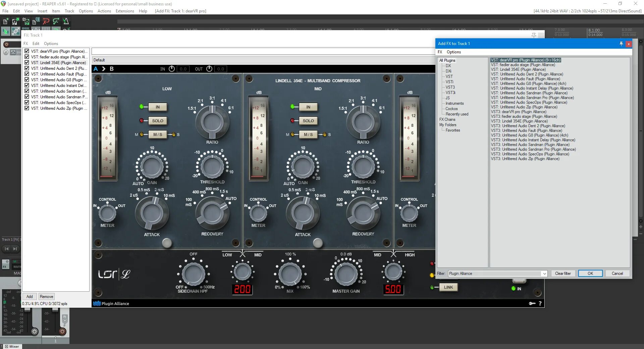Expand All Plugins tree node
The width and height of the screenshot is (644, 349).
(x=447, y=60)
